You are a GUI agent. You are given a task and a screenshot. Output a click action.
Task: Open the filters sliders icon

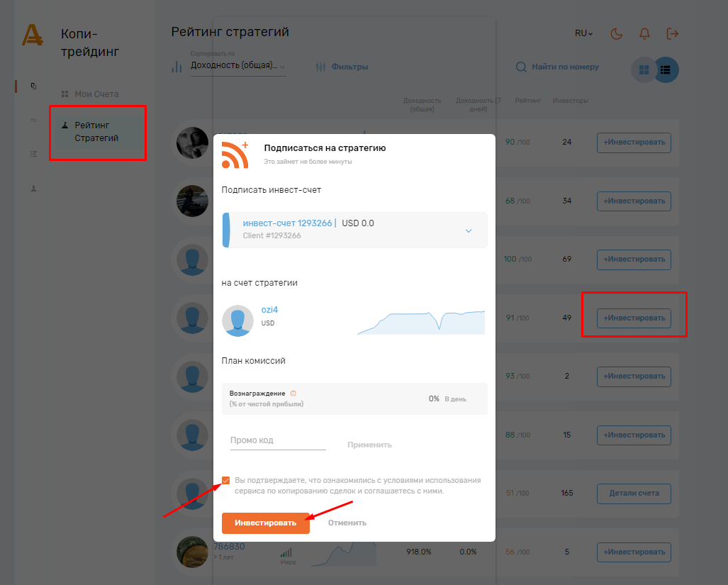click(320, 67)
